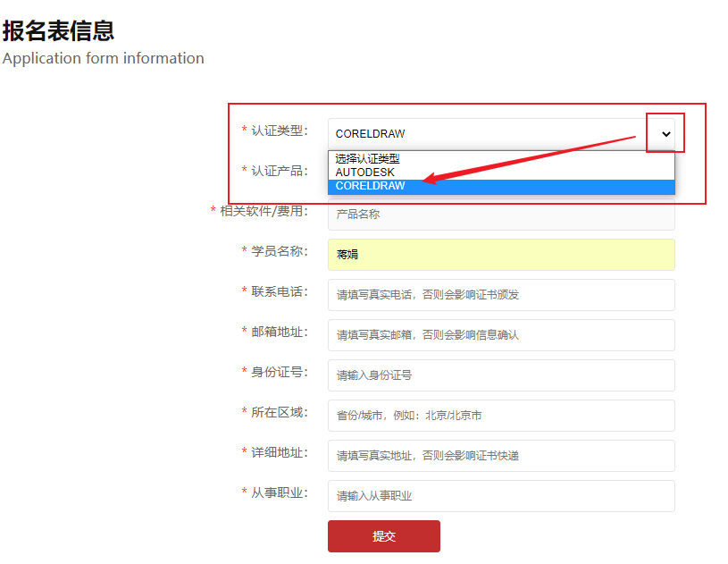The image size is (728, 564).
Task: Click the 认证类型 field label
Action: [x=280, y=130]
